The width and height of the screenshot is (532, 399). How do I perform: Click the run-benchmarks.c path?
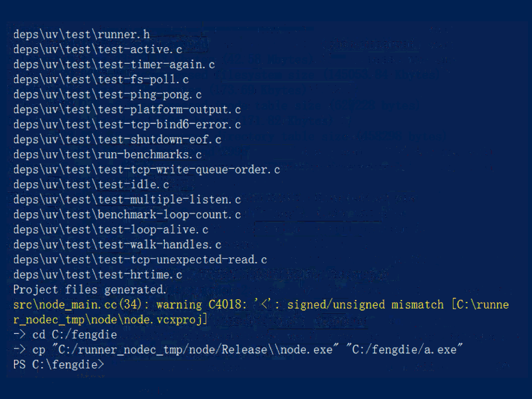107,154
